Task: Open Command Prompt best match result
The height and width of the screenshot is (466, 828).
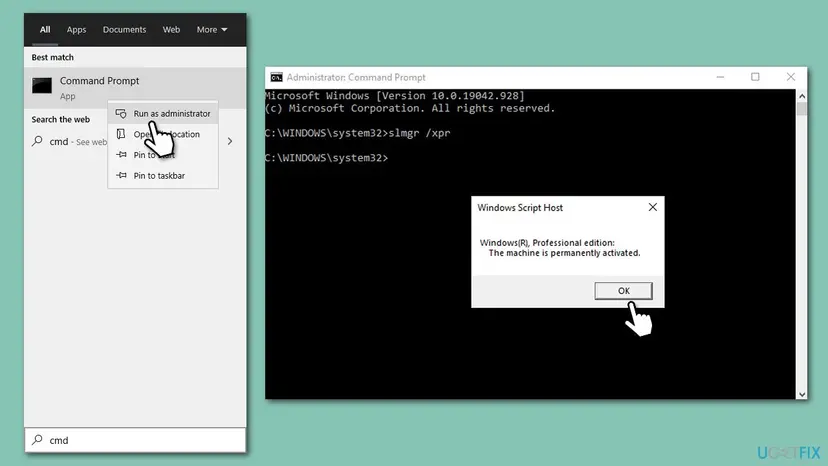Action: click(135, 88)
